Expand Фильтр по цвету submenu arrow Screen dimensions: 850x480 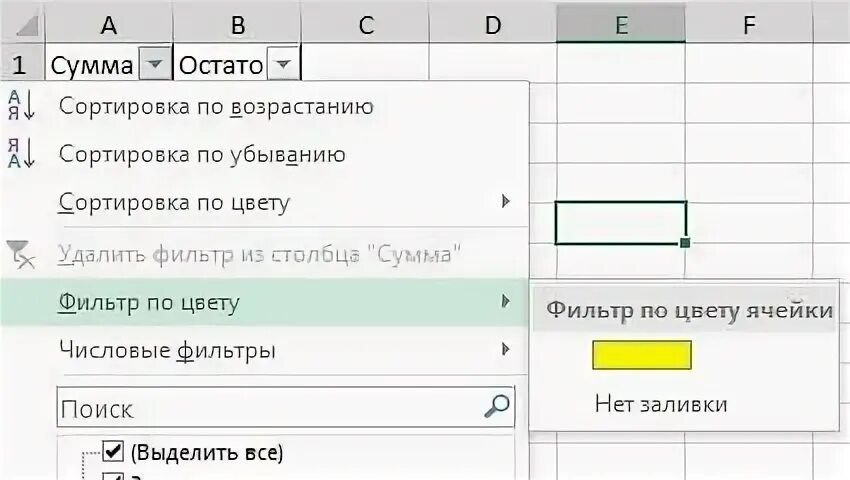505,301
